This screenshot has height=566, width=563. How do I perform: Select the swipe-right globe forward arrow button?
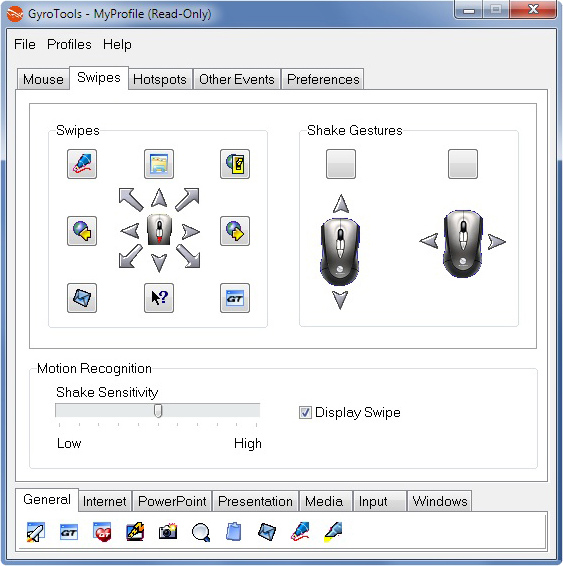point(235,231)
